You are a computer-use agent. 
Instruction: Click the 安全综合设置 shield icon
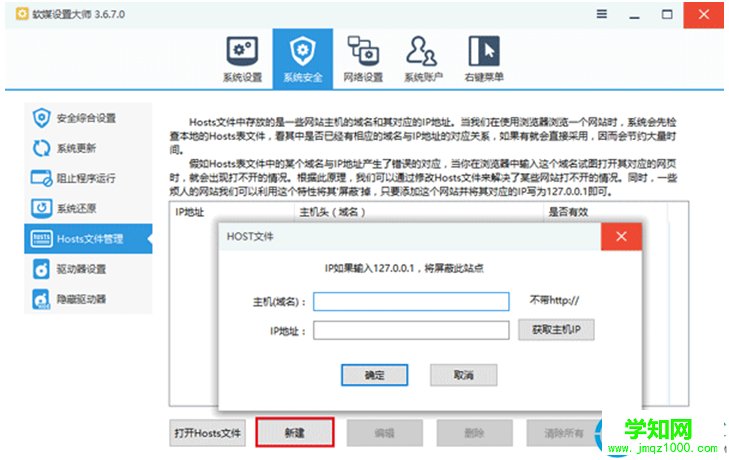click(41, 118)
